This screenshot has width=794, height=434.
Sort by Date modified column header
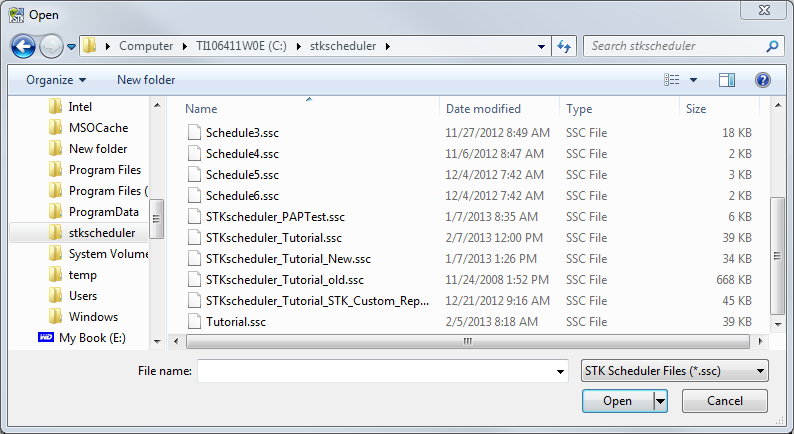(483, 109)
